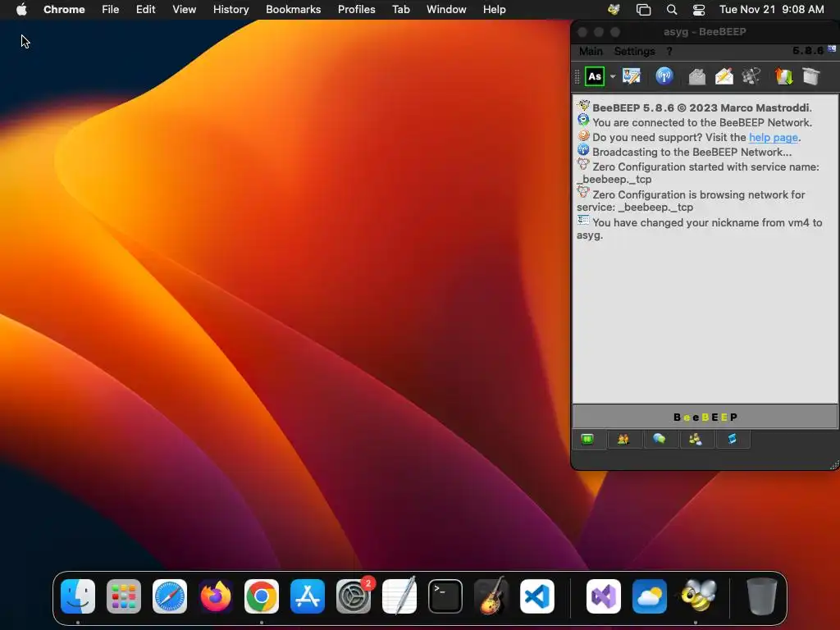Screen dimensions: 840x630
Task: Click the blue broadcast antenna icon
Action: 664,76
